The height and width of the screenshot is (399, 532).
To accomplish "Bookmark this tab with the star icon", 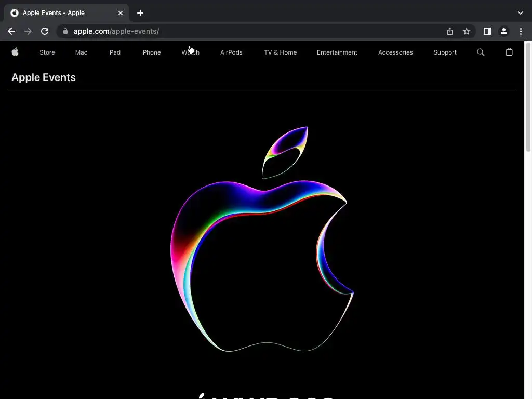I will point(467,31).
